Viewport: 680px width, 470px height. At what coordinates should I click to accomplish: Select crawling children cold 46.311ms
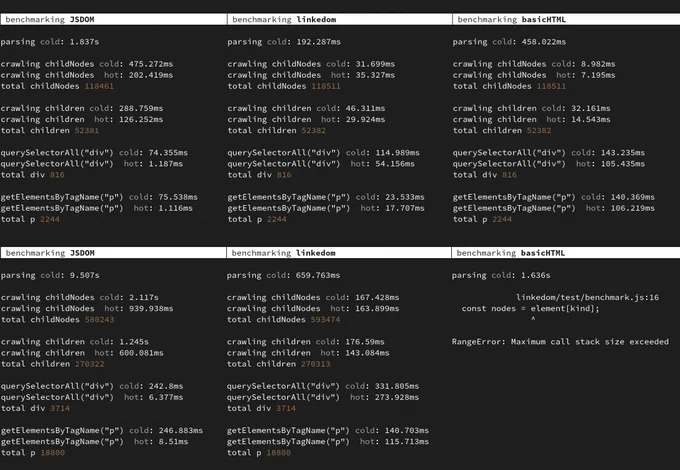point(365,108)
